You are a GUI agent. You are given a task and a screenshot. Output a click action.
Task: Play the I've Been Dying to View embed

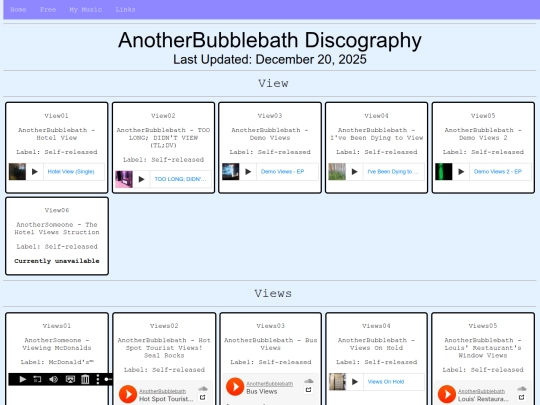pyautogui.click(x=355, y=172)
